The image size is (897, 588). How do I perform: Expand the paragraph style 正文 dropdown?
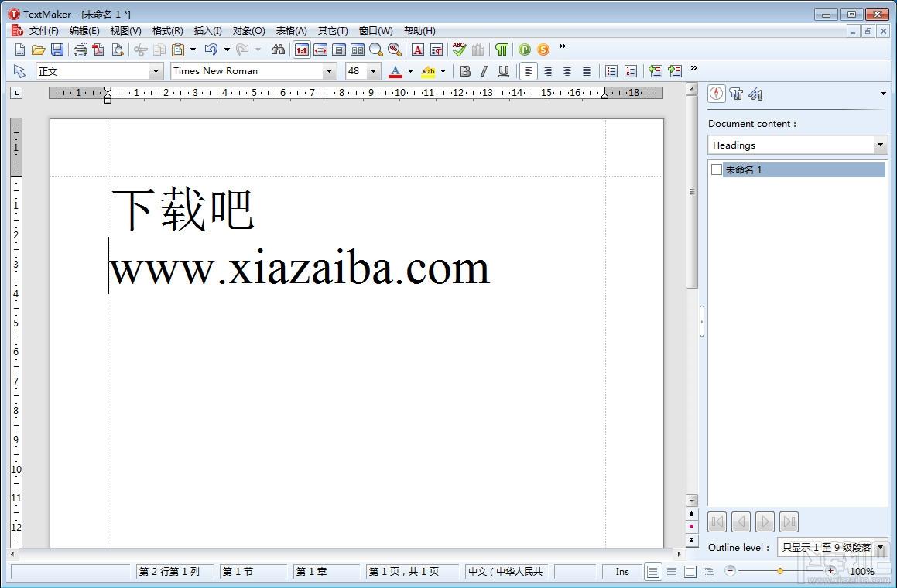pyautogui.click(x=156, y=71)
